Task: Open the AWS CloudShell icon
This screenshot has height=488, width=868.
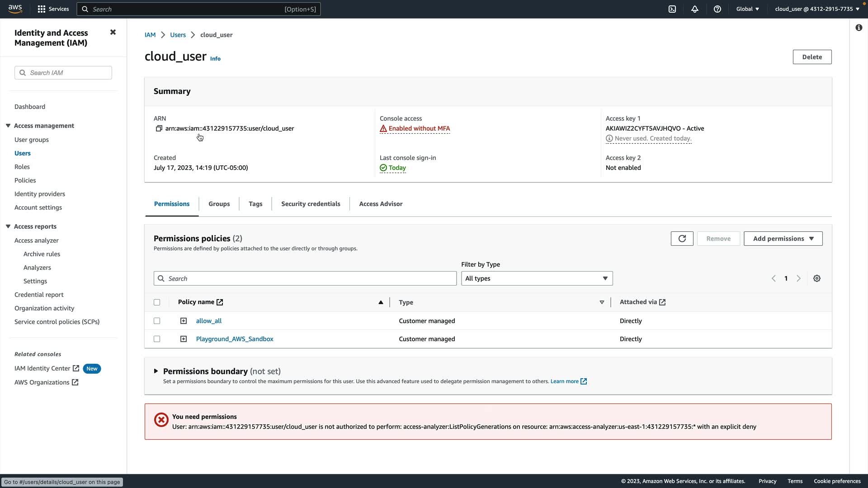Action: point(672,9)
